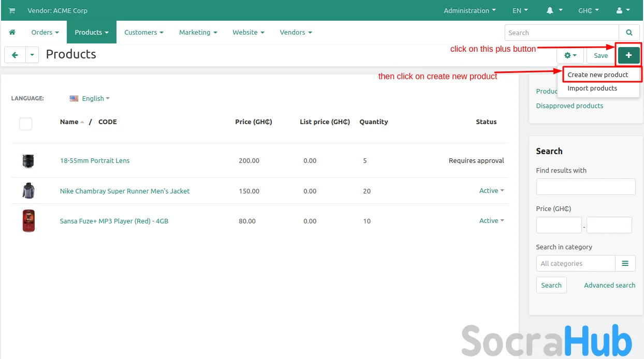Image resolution: width=644 pixels, height=359 pixels.
Task: Open the Administration menu
Action: coord(470,10)
